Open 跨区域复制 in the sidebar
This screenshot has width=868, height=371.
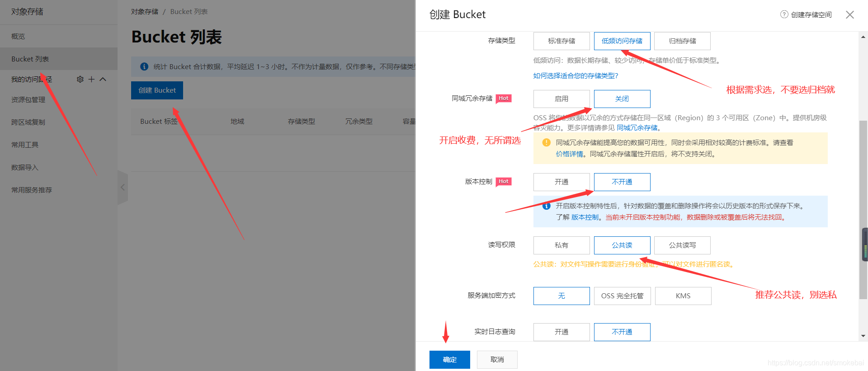click(28, 122)
